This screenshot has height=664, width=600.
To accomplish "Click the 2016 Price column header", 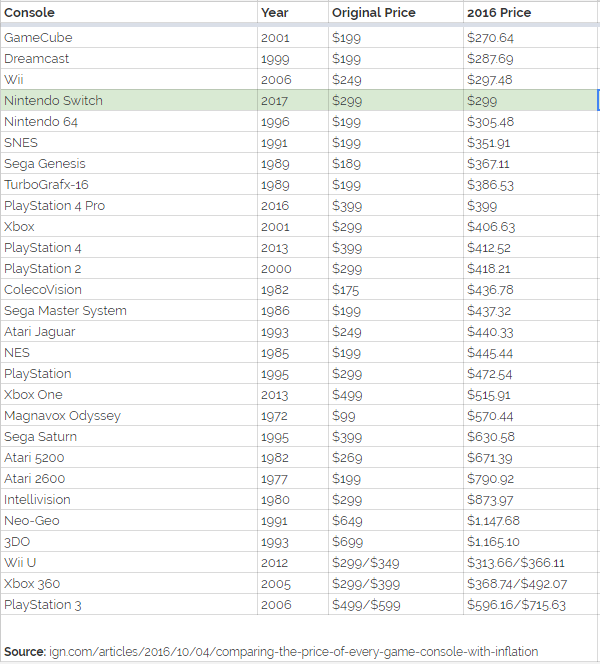I will (530, 12).
